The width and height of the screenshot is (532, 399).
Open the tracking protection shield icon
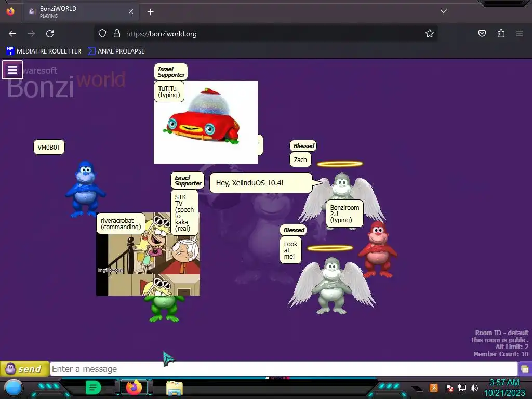pos(102,34)
